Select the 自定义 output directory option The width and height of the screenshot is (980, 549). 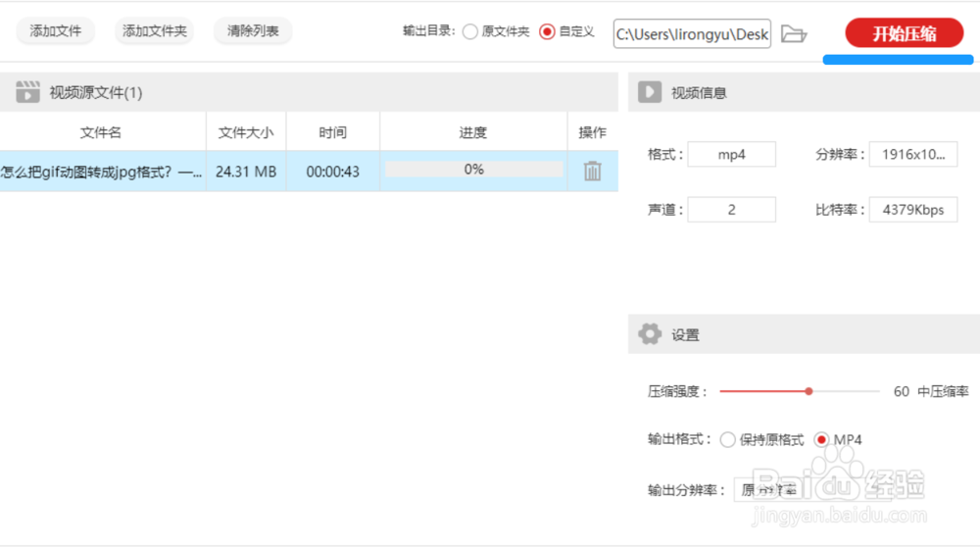547,32
